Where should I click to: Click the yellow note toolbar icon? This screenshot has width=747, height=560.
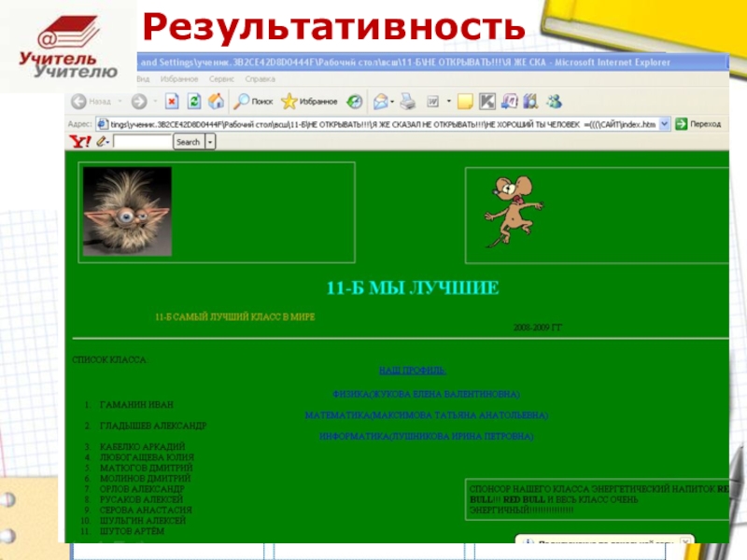pyautogui.click(x=465, y=102)
